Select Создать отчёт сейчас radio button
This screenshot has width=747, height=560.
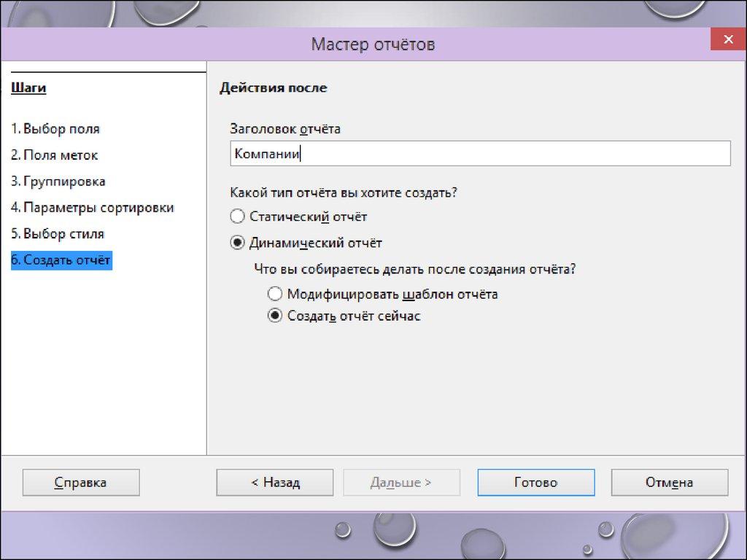tap(274, 316)
